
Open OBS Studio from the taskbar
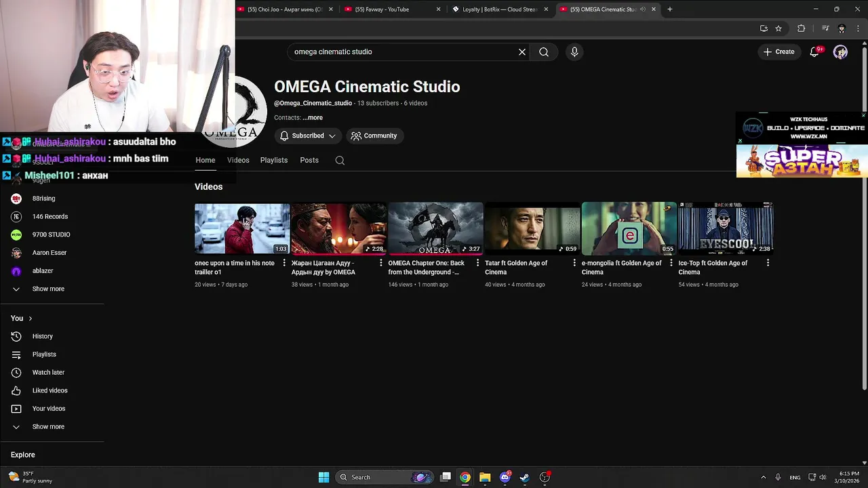(545, 477)
